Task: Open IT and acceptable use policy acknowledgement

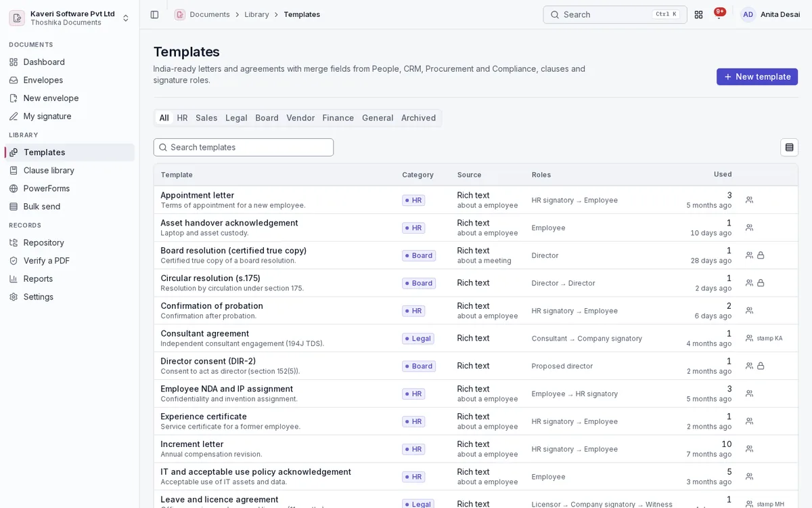Action: (256, 471)
